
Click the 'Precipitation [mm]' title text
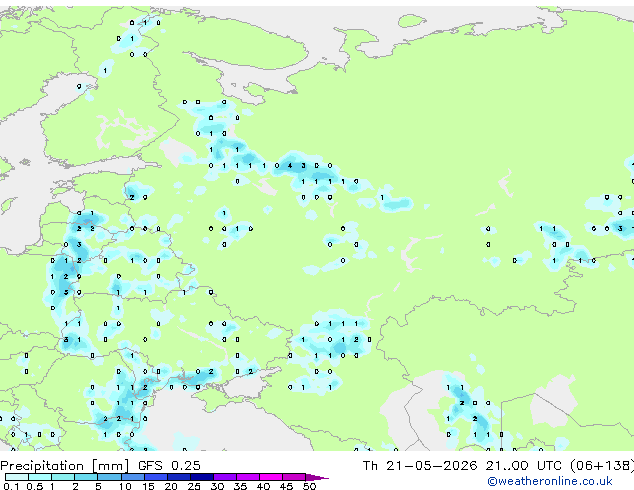point(65,466)
